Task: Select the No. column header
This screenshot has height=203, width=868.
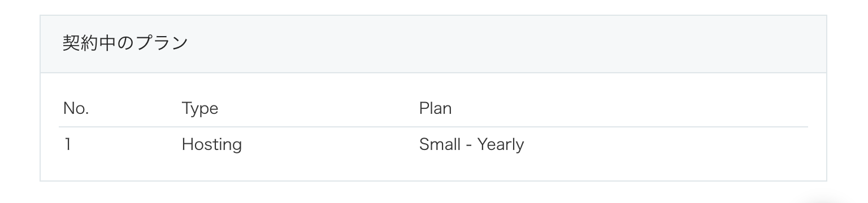Action: 76,108
